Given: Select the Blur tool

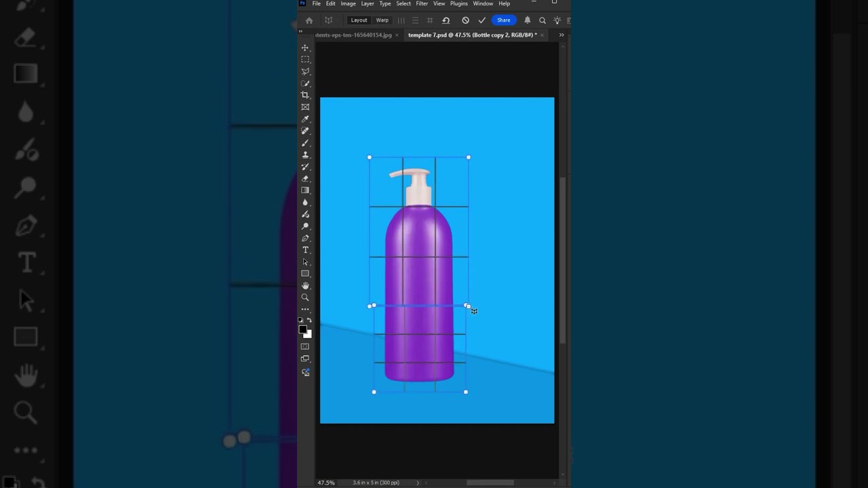Looking at the screenshot, I should [305, 203].
